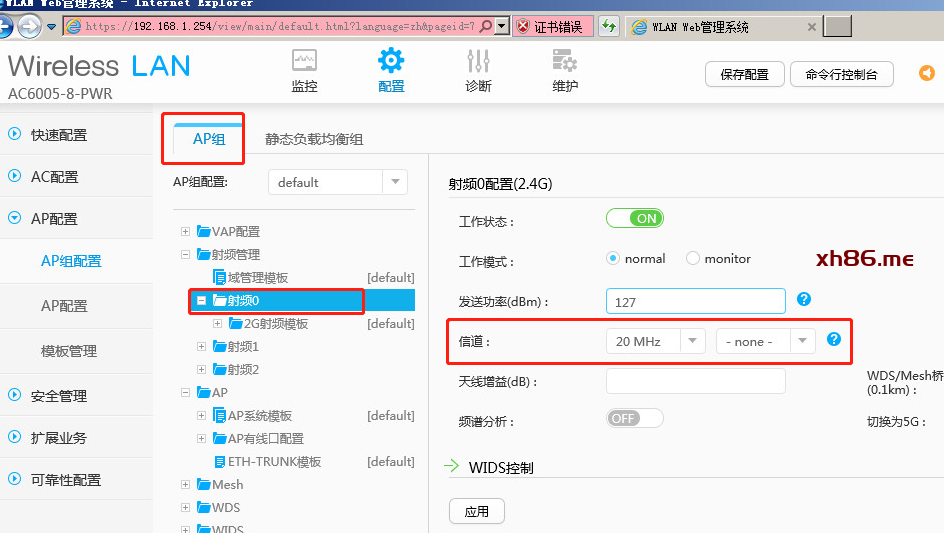This screenshot has height=533, width=944.
Task: Click the 应用 apply button
Action: pos(477,511)
